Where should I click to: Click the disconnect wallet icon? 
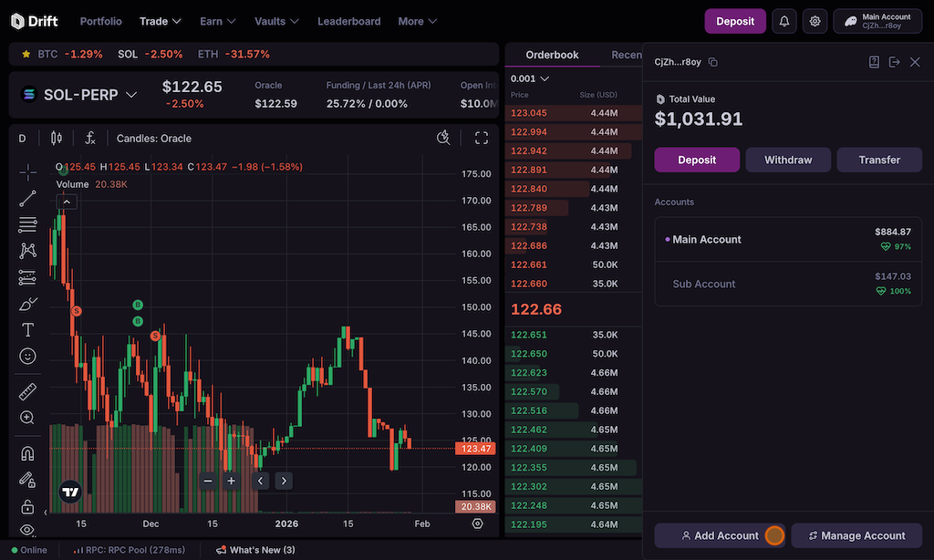coord(894,62)
